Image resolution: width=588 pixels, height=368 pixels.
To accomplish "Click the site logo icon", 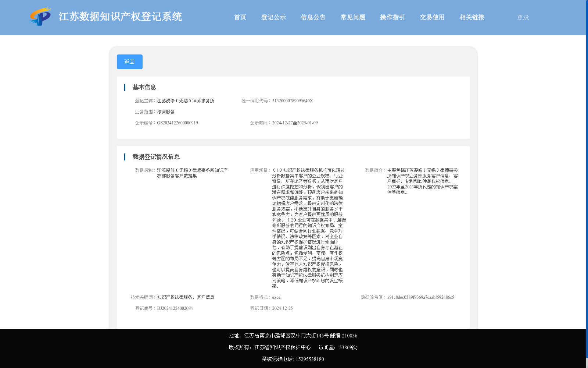I will pyautogui.click(x=40, y=17).
